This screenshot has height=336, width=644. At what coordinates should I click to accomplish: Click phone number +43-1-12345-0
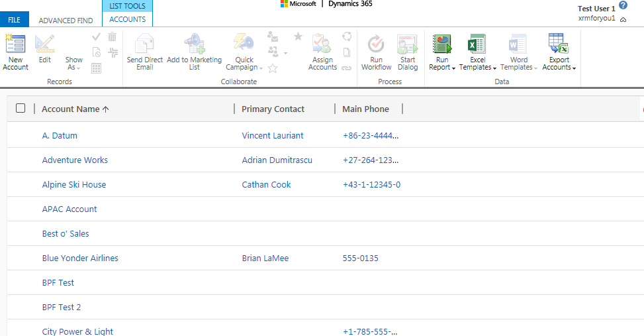[372, 185]
